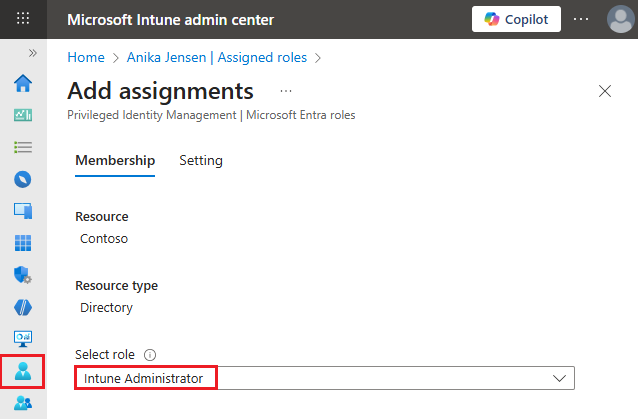
Task: Click the Select role info icon
Action: 150,354
